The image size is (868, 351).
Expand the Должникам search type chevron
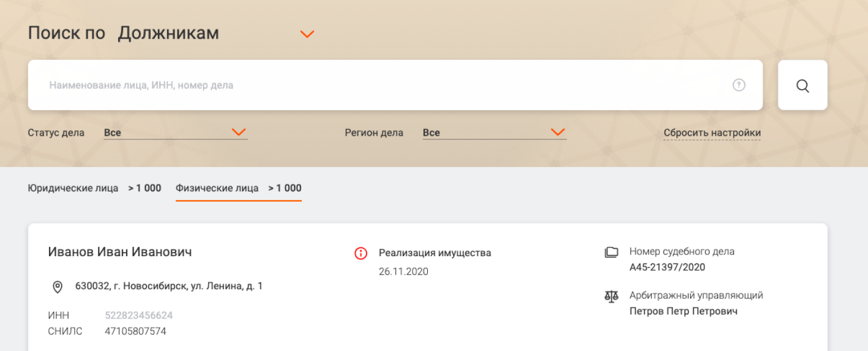307,34
